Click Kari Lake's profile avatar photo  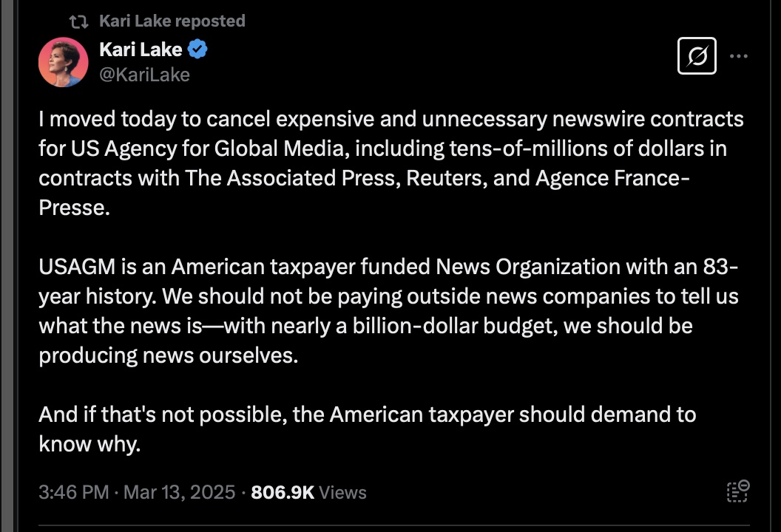click(64, 62)
